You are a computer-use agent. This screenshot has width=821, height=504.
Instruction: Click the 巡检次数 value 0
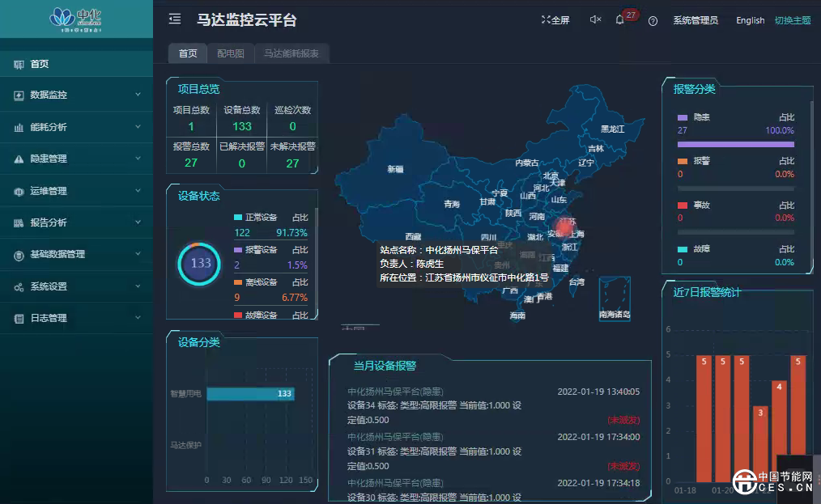[292, 127]
